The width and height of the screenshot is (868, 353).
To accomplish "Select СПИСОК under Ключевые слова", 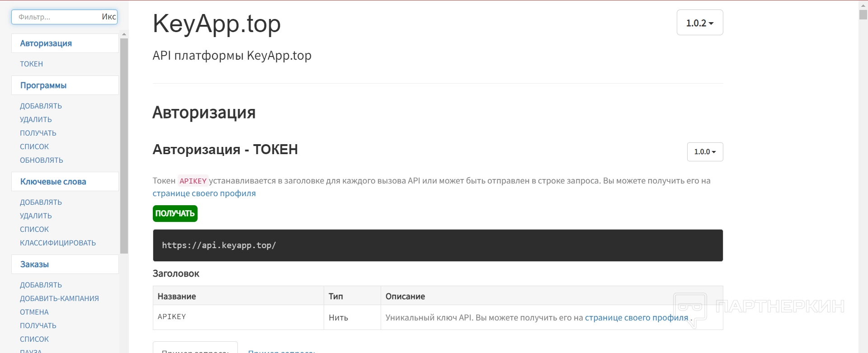I will [x=34, y=229].
